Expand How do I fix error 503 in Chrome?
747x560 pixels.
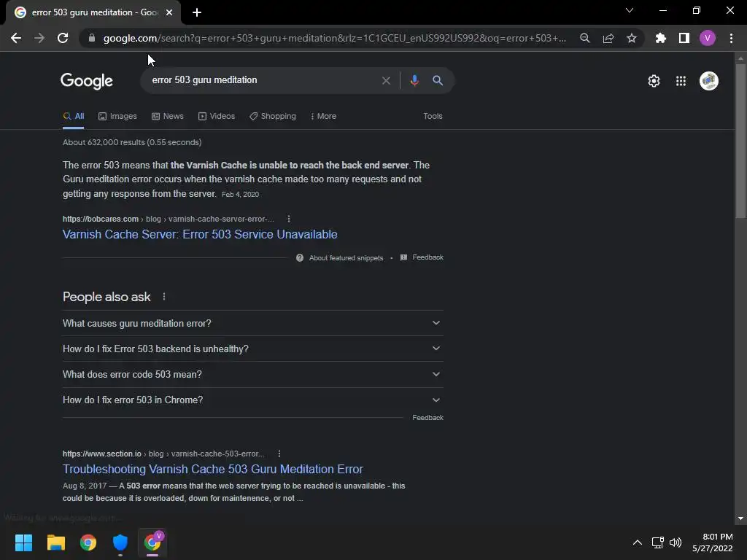253,400
